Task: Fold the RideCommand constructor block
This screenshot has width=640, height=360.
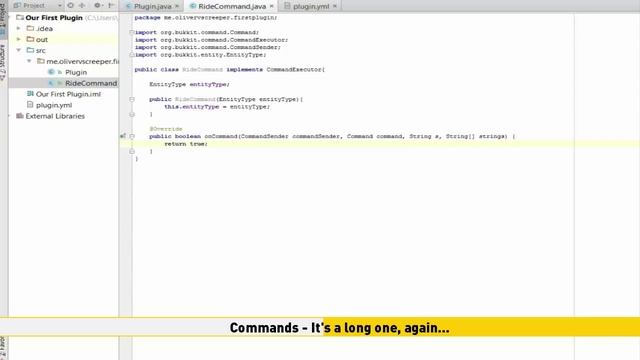Action: point(132,99)
